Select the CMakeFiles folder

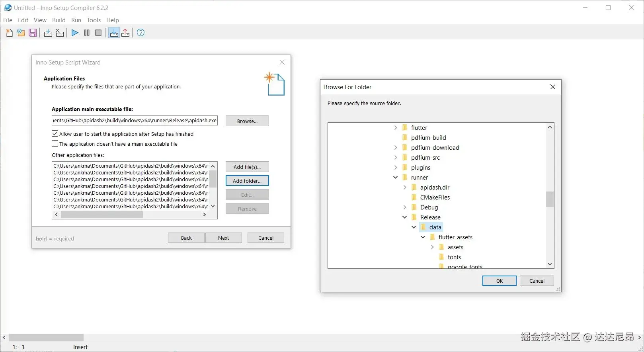(x=435, y=197)
